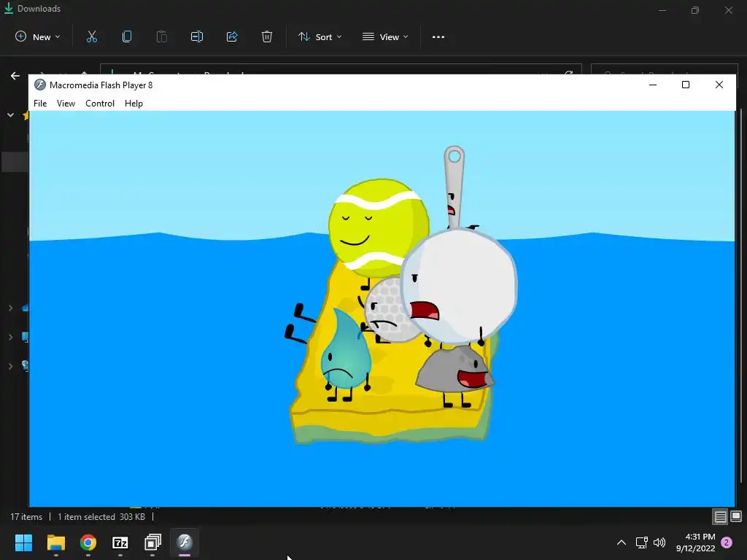Maximize the Macromedia Flash Player window
This screenshot has height=560, width=747.
686,85
